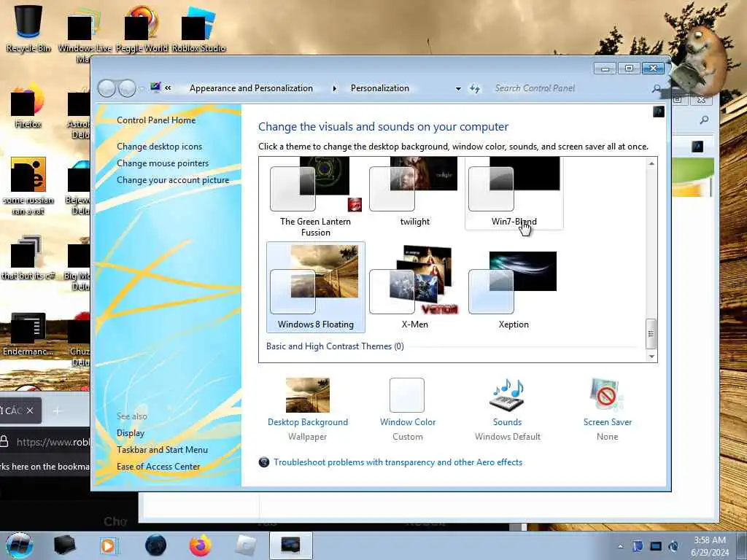Open Sounds keyboard-and-notes icon

tap(508, 395)
